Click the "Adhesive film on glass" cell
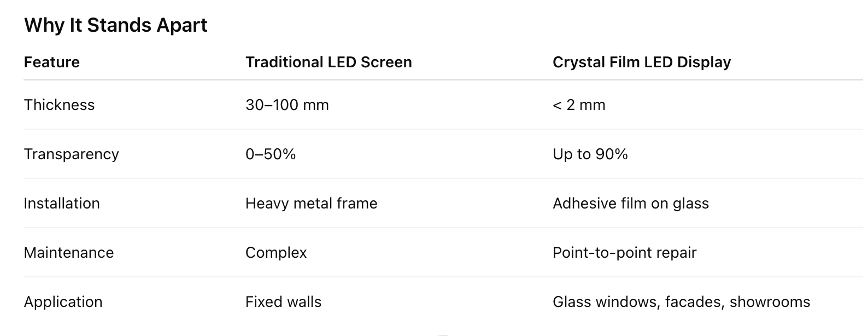868x336 pixels. pos(630,204)
